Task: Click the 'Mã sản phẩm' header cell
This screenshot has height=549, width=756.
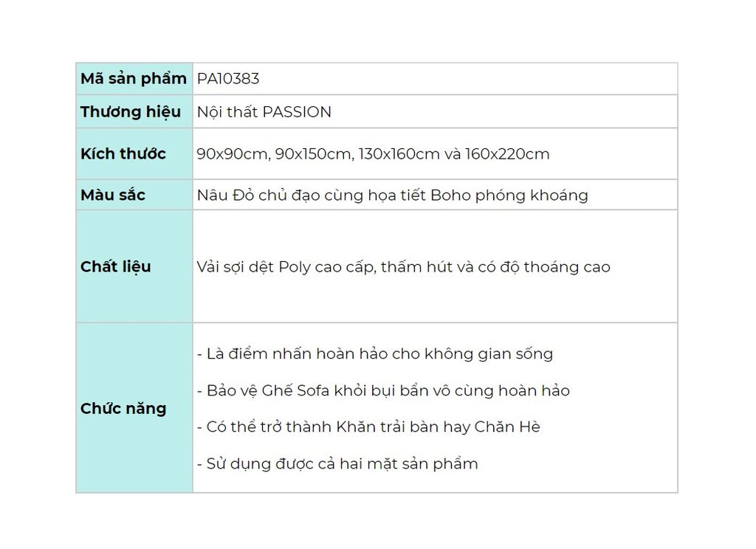Action: click(134, 78)
